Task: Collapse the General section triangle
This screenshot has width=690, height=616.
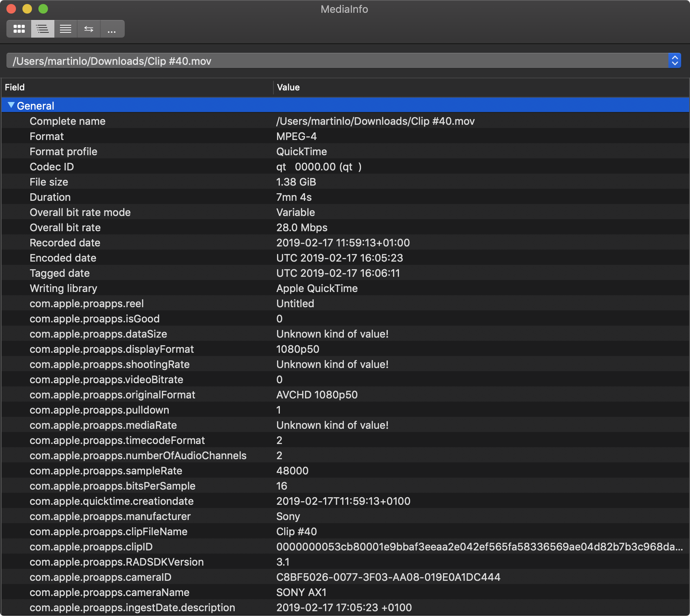Action: [11, 106]
